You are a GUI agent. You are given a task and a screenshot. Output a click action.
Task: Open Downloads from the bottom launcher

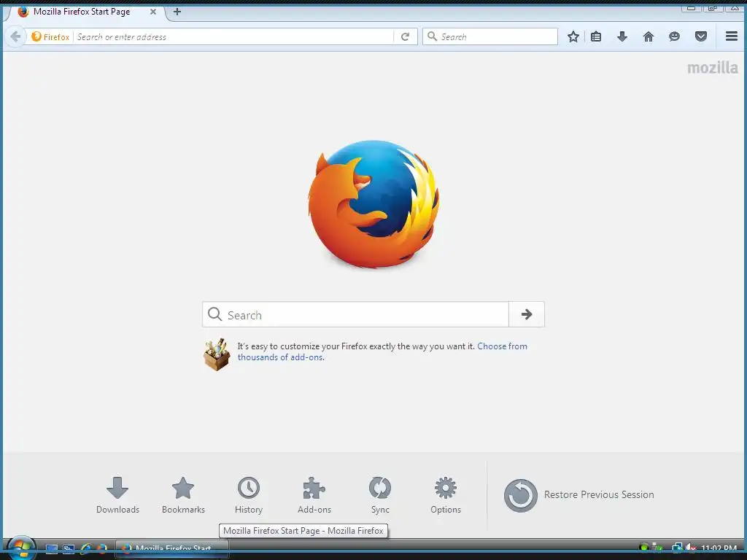(x=117, y=495)
